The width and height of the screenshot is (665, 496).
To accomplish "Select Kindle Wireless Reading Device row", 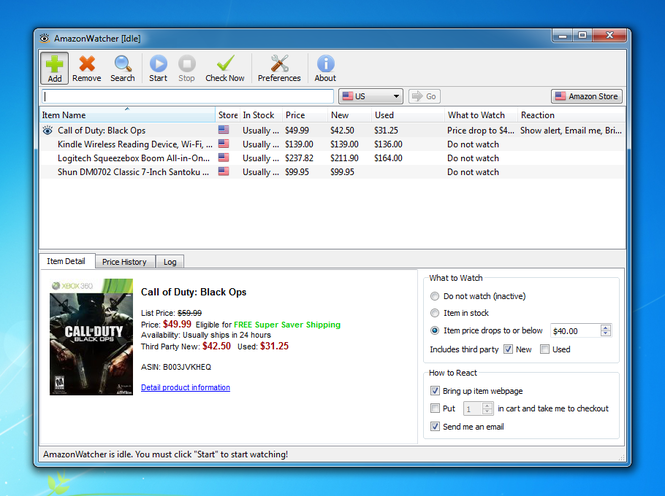I will pyautogui.click(x=332, y=144).
